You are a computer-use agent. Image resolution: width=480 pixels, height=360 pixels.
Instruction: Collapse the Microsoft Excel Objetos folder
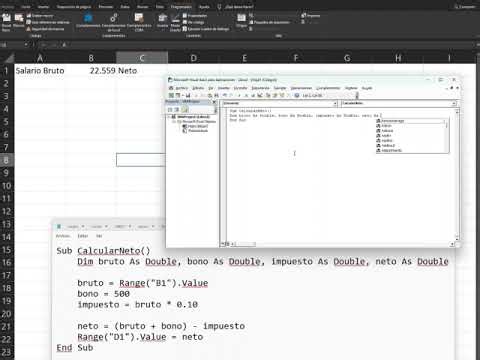[x=174, y=122]
